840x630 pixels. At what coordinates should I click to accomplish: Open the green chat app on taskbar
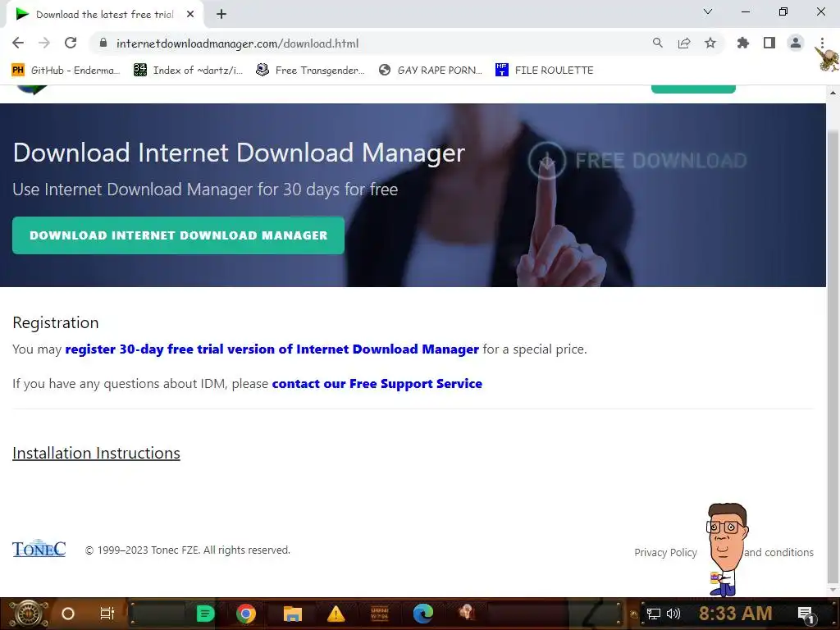click(x=205, y=614)
